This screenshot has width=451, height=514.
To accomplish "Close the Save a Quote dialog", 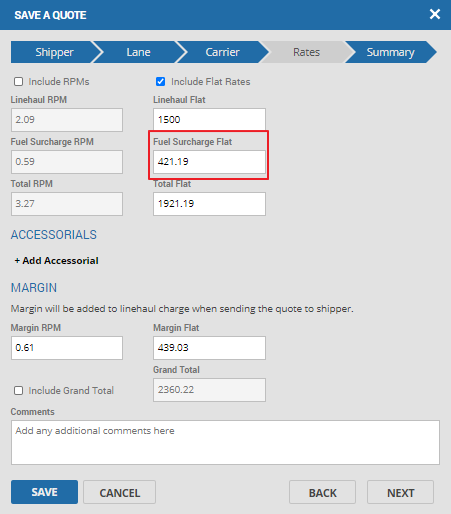I will coord(435,14).
